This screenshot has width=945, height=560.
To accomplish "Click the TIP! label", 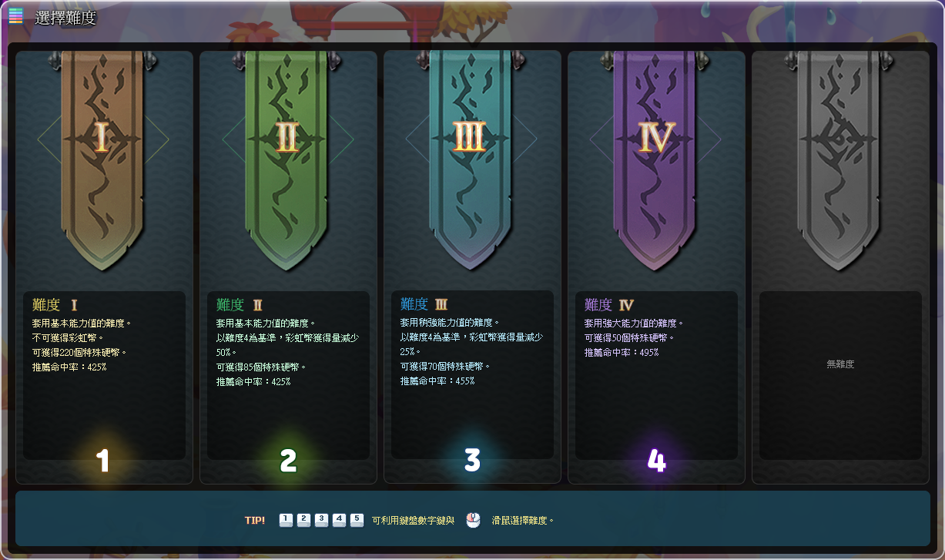I will pyautogui.click(x=255, y=520).
